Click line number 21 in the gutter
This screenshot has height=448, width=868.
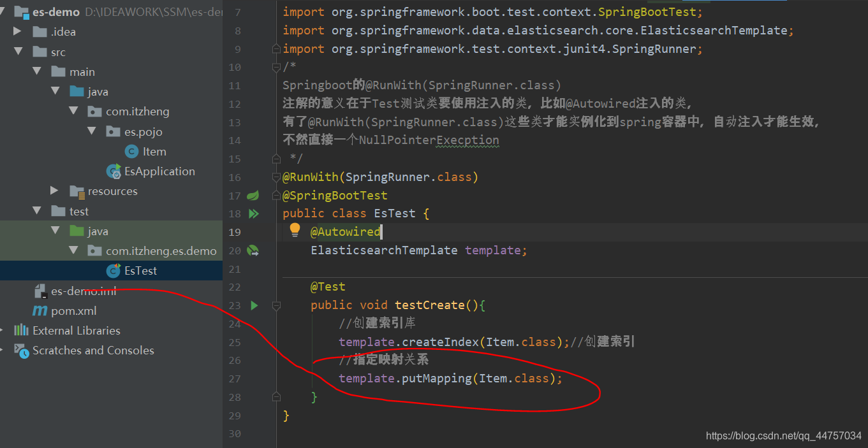click(234, 269)
